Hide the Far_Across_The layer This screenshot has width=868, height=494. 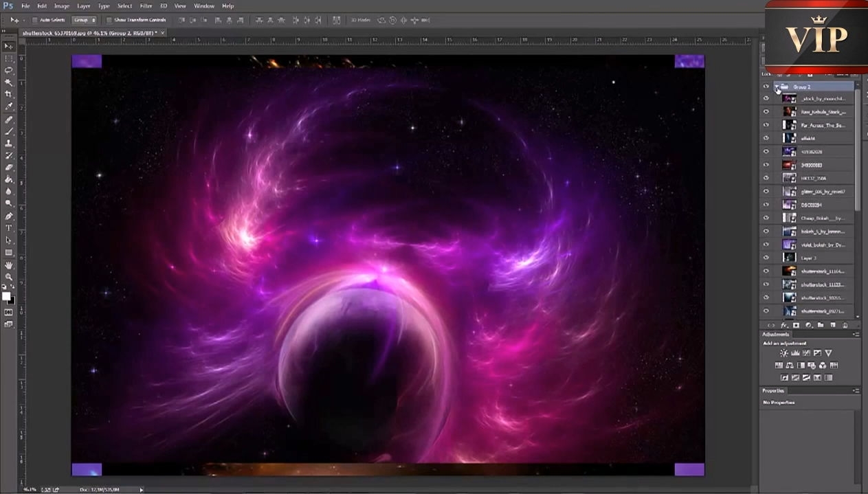(766, 125)
